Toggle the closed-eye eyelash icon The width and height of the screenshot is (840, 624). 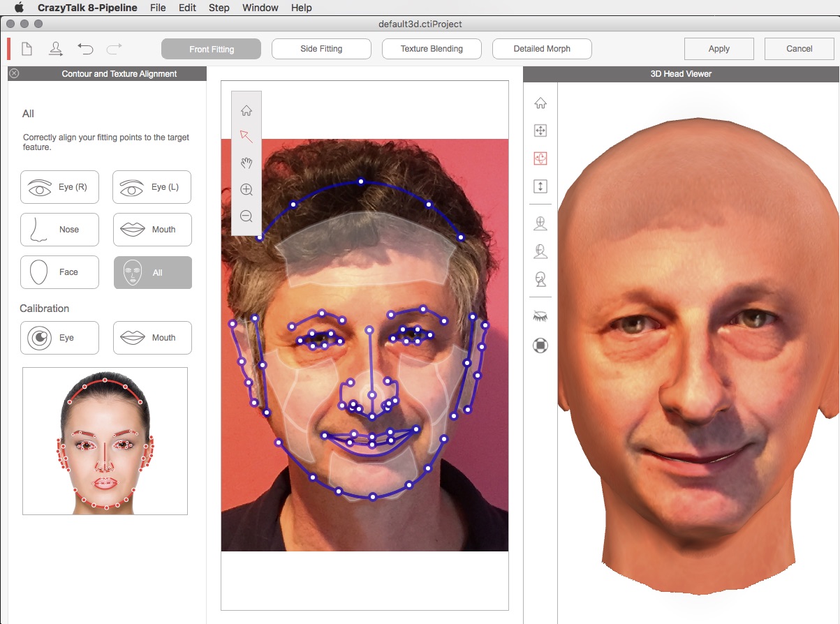point(540,316)
